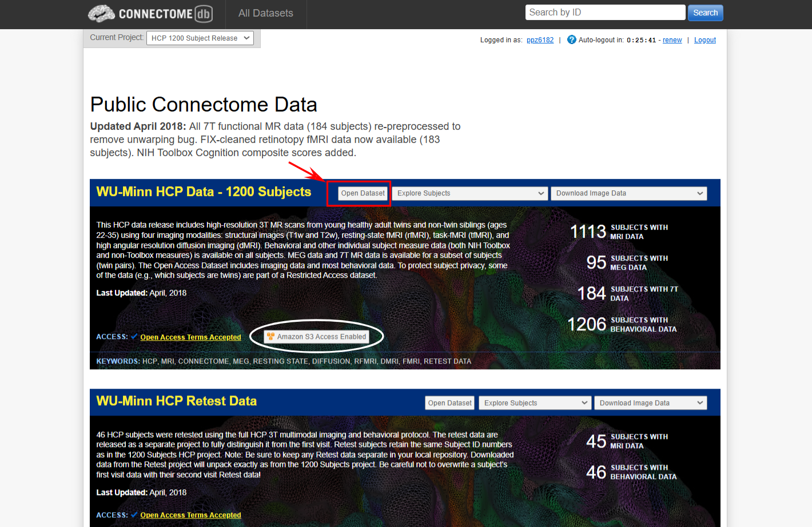Click the WU-Minn HCP Retest Data title
Image resolution: width=812 pixels, height=527 pixels.
click(177, 401)
